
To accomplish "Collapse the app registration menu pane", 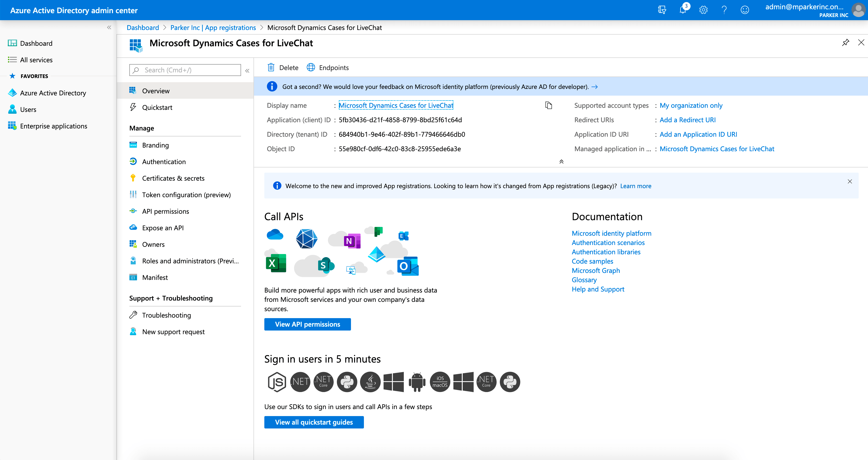I will (247, 71).
